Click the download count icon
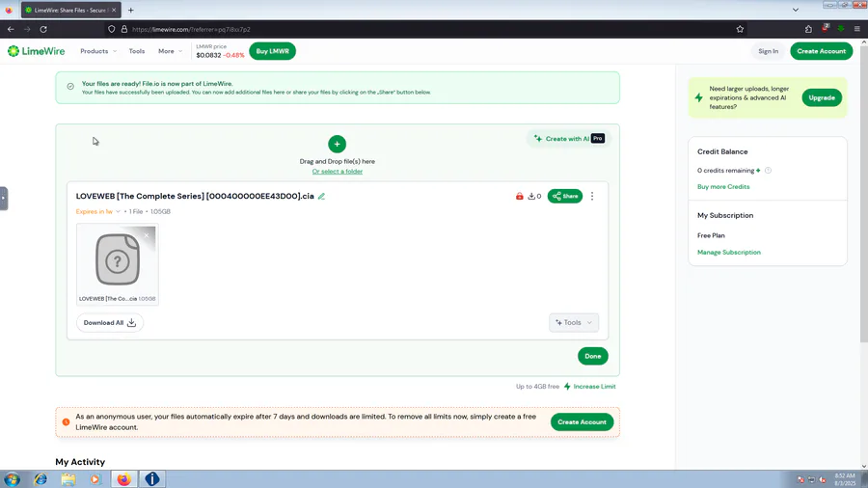 click(534, 196)
